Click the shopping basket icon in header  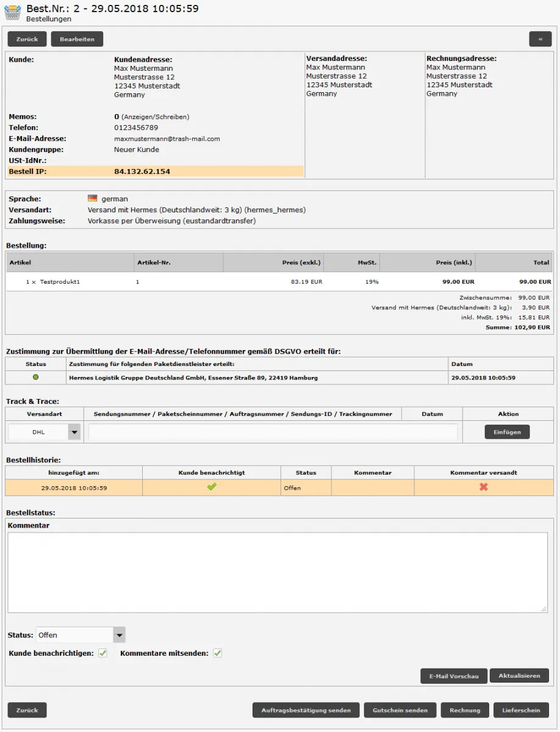coord(12,13)
